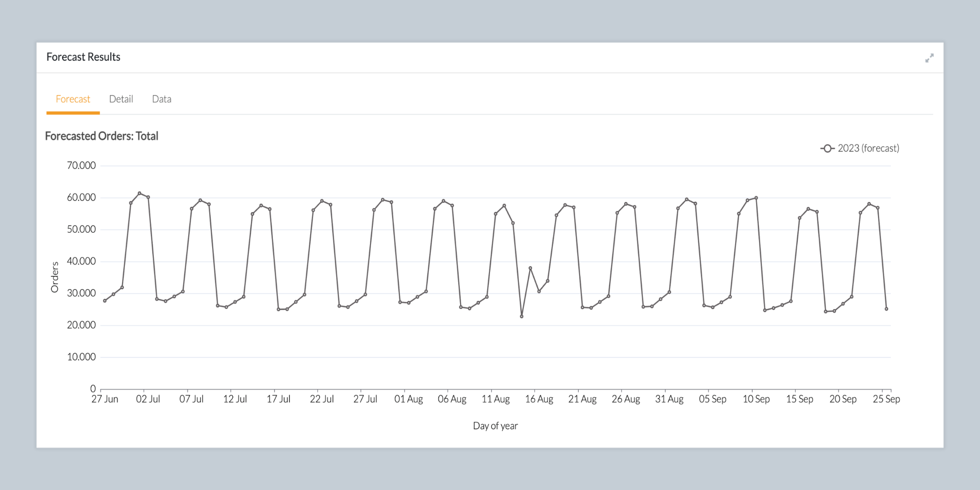
Task: Select the lowest data point before 16 Aug
Action: coord(521,317)
